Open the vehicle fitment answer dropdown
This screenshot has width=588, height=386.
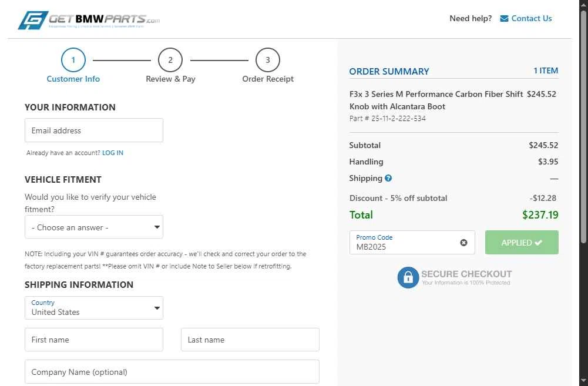[x=94, y=227]
